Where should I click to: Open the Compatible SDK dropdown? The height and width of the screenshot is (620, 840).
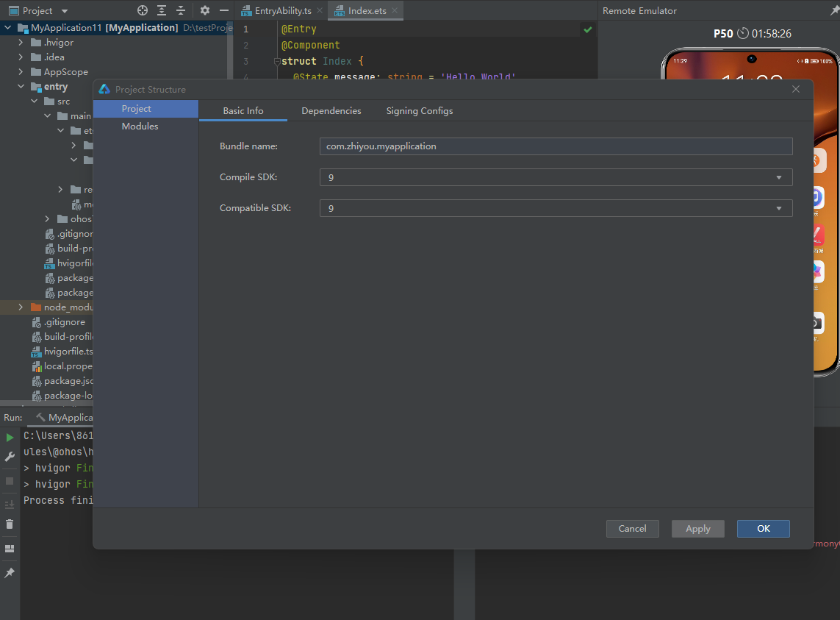[x=778, y=209]
